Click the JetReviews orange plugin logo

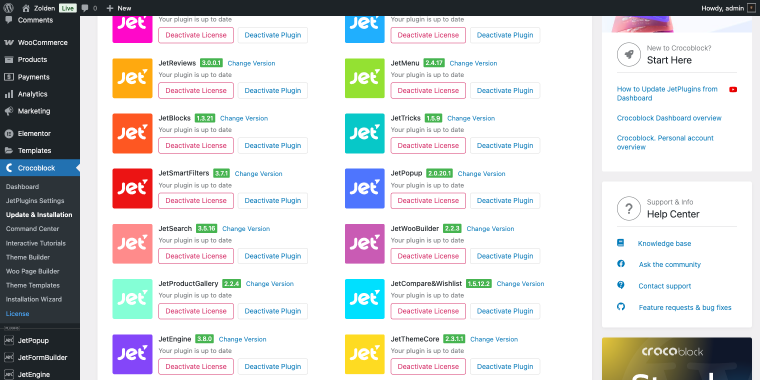pos(132,79)
